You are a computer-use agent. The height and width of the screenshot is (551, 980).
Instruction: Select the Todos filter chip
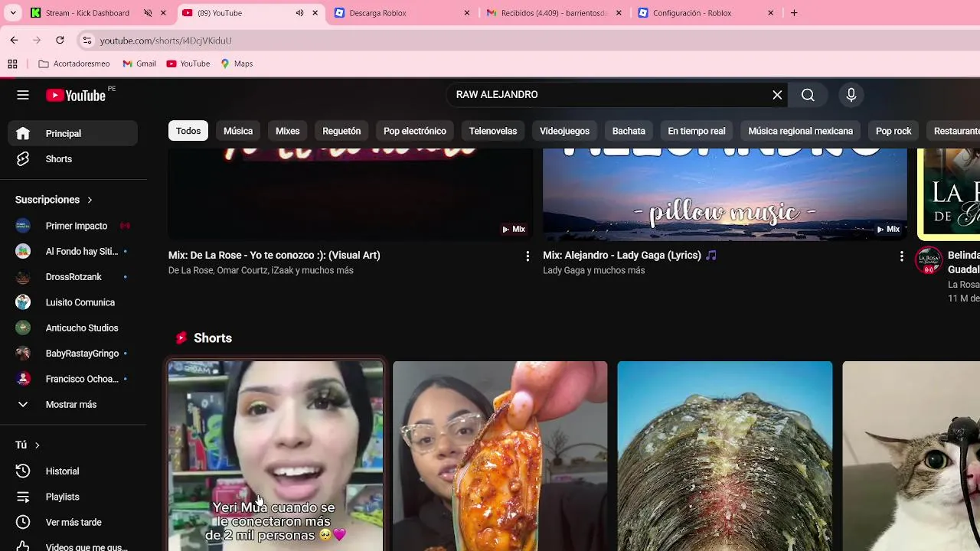point(188,131)
